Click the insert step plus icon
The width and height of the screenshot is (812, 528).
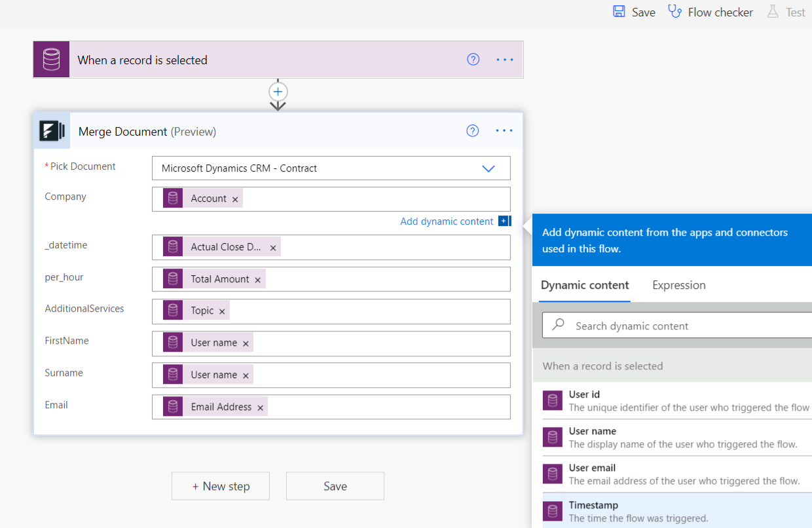[278, 92]
